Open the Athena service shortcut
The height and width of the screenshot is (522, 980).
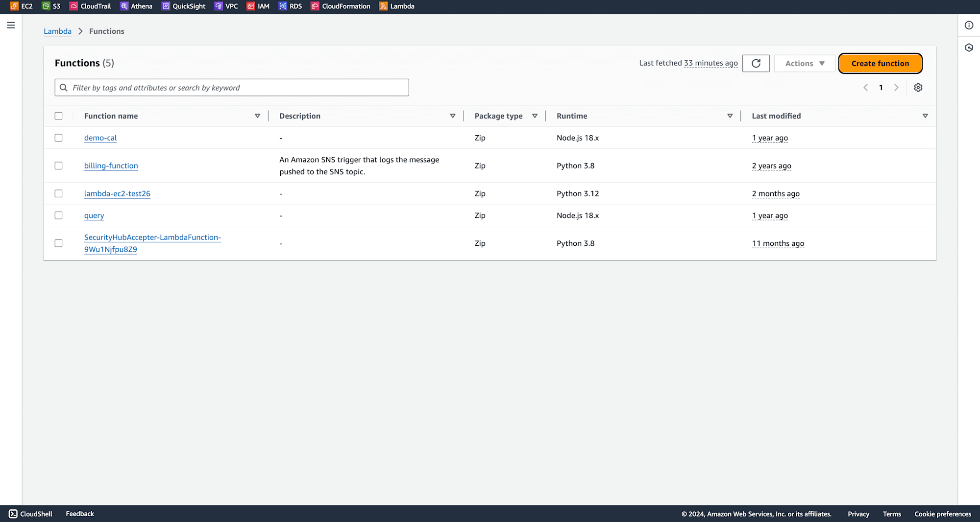coord(136,6)
